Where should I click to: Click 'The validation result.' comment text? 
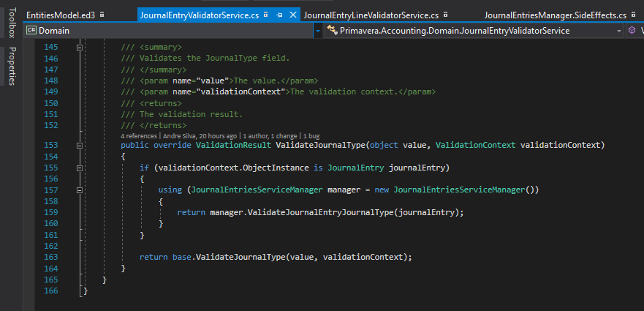pyautogui.click(x=191, y=114)
